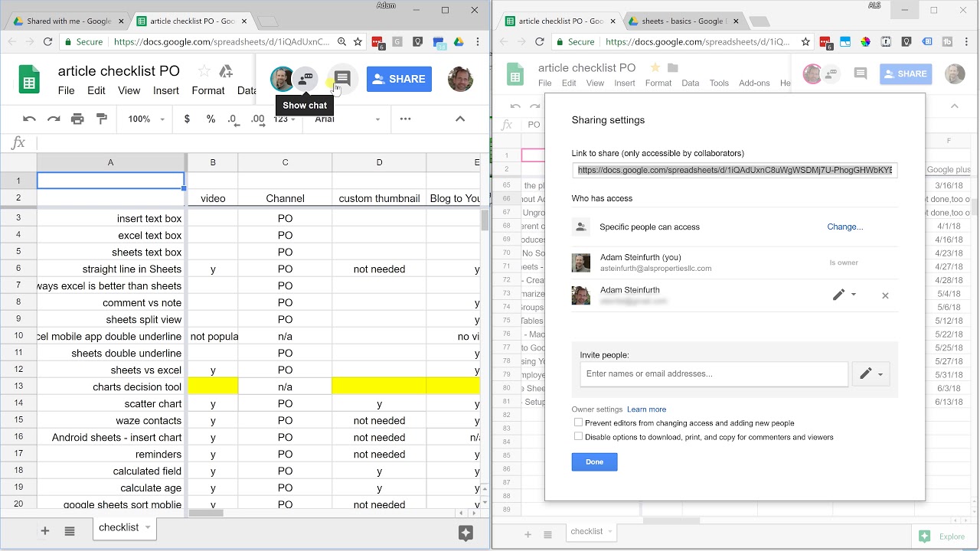Screen dimensions: 980x551
Task: Click Undo in left Sheets toolbar
Action: click(x=29, y=119)
